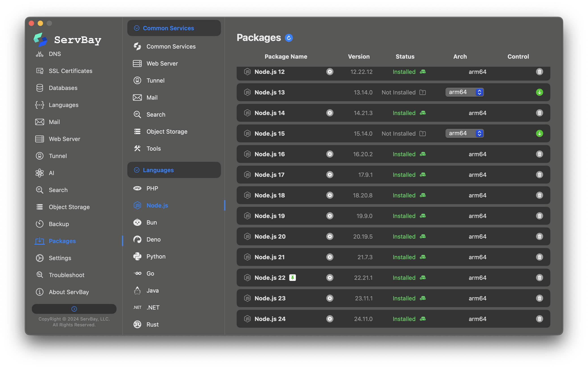Collapse the Common Services section header
Viewport: 588px width, 368px height.
tap(174, 28)
